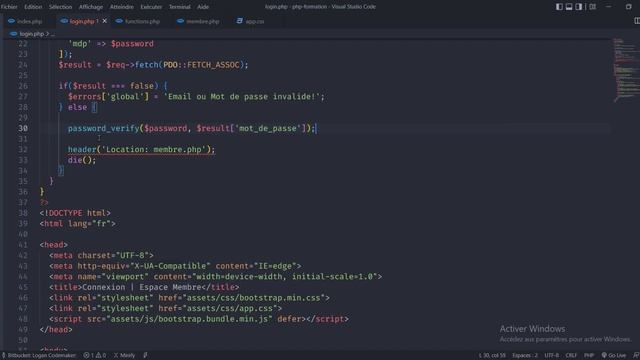Click index.php tab file icon
The image size is (640, 360).
point(11,21)
